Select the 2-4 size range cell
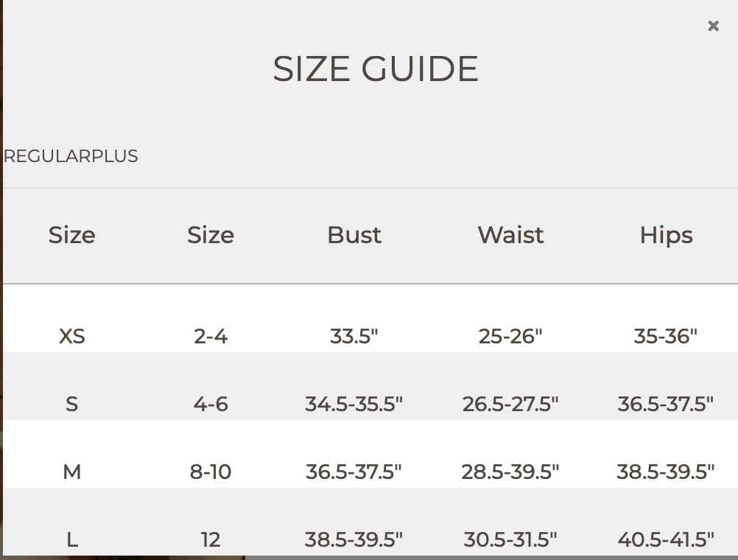 (x=211, y=335)
